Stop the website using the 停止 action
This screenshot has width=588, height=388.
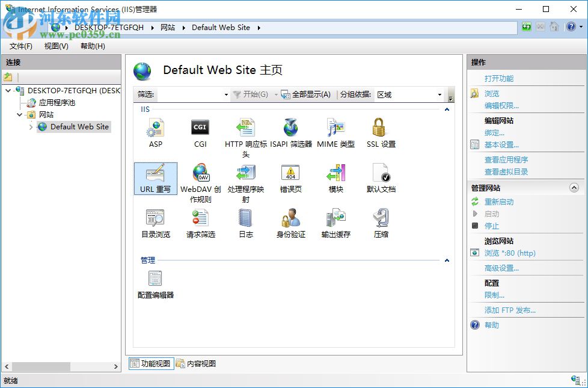[492, 226]
